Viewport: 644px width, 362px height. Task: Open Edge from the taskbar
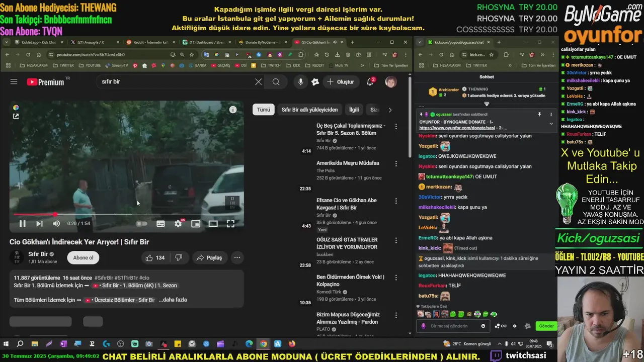(x=249, y=344)
